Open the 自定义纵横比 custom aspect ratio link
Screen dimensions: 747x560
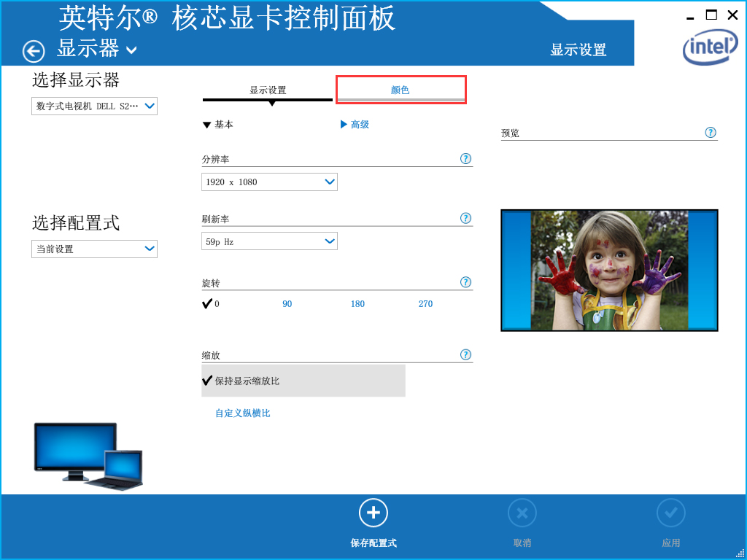tap(241, 413)
